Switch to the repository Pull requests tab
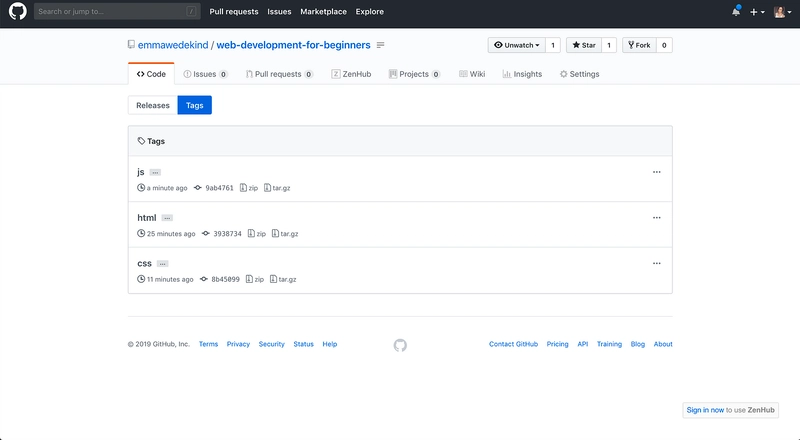Viewport: 800px width, 440px height. click(x=279, y=74)
